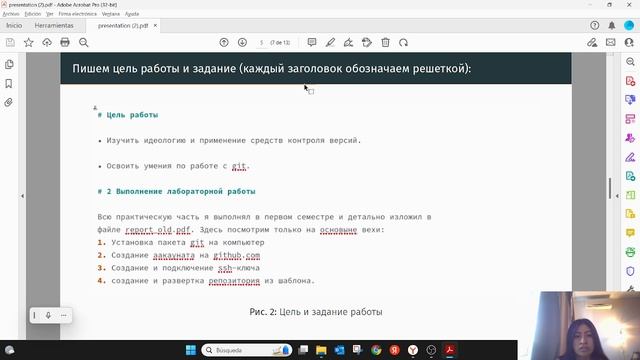
Task: Click the stamp tool icon
Action: [x=367, y=42]
